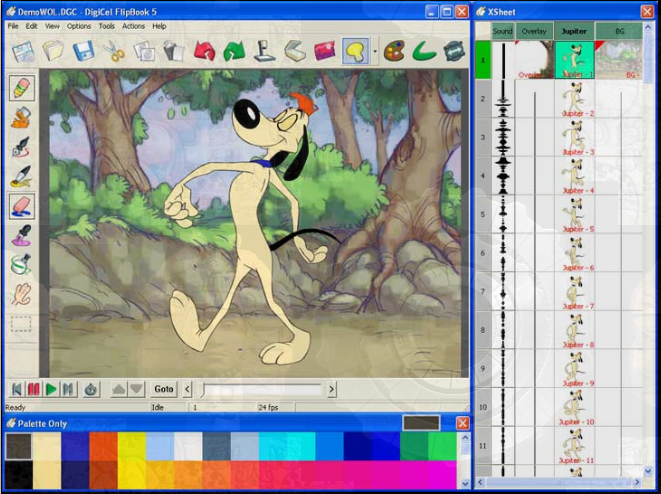
Task: Click frame number 7 in XSheet
Action: coord(483,292)
